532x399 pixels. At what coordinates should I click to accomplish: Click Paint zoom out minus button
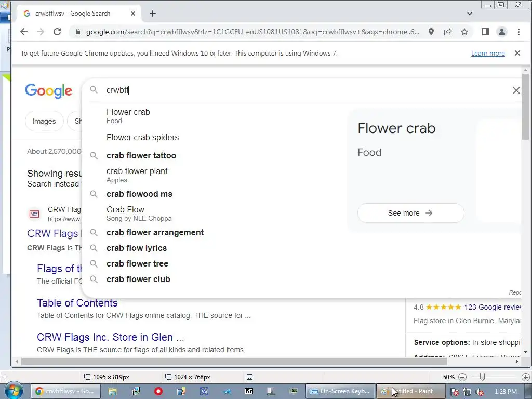click(462, 377)
